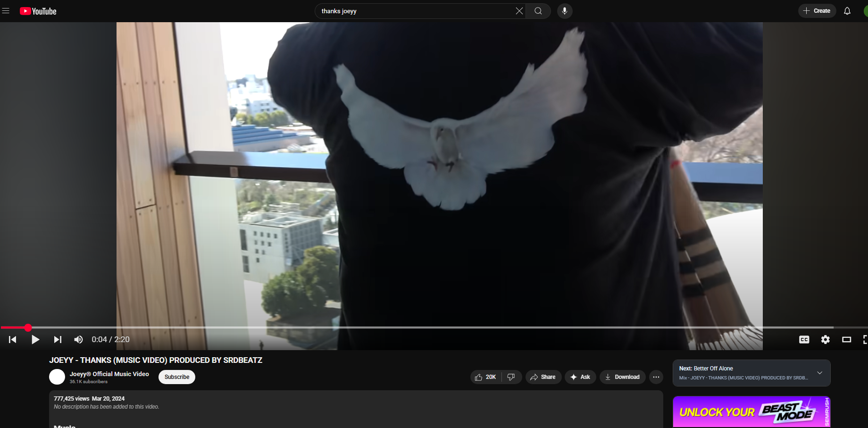Open more actions three-dot menu
868x428 pixels.
coord(656,377)
